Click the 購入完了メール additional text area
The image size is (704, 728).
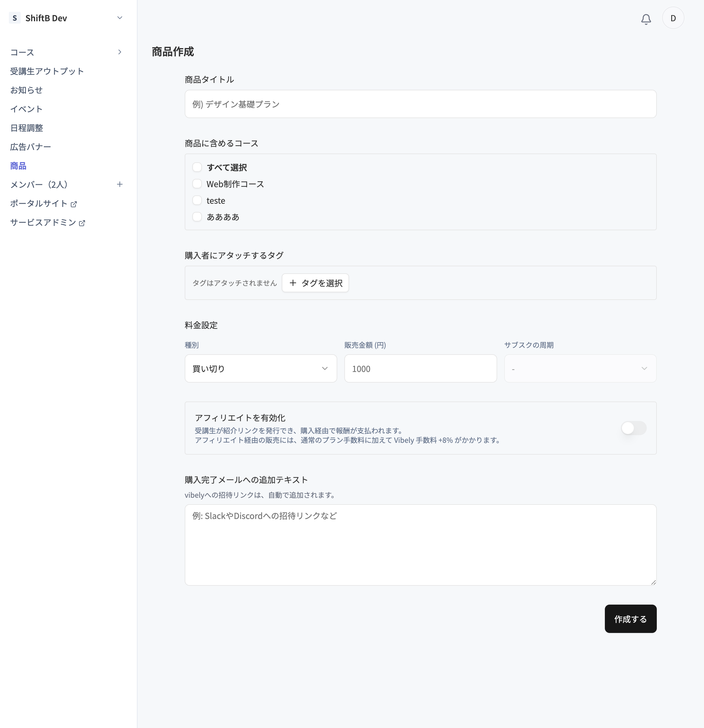(x=420, y=545)
